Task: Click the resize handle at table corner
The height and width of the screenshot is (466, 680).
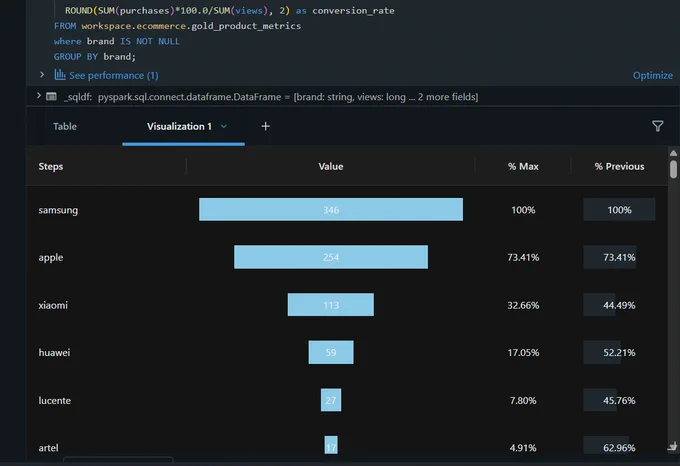Action: [672, 446]
